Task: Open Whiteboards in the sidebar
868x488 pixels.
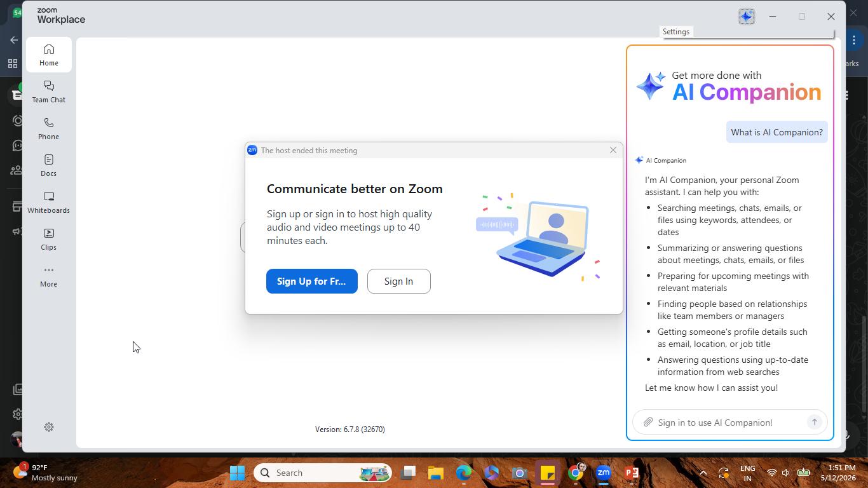Action: click(x=49, y=203)
